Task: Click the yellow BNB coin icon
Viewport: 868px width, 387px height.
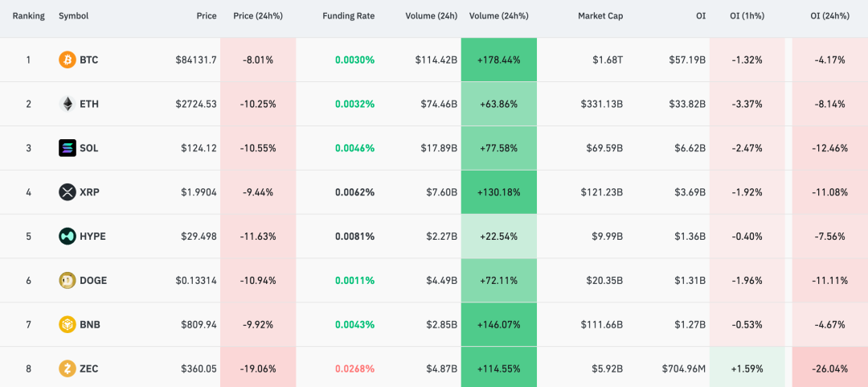Action: (68, 325)
